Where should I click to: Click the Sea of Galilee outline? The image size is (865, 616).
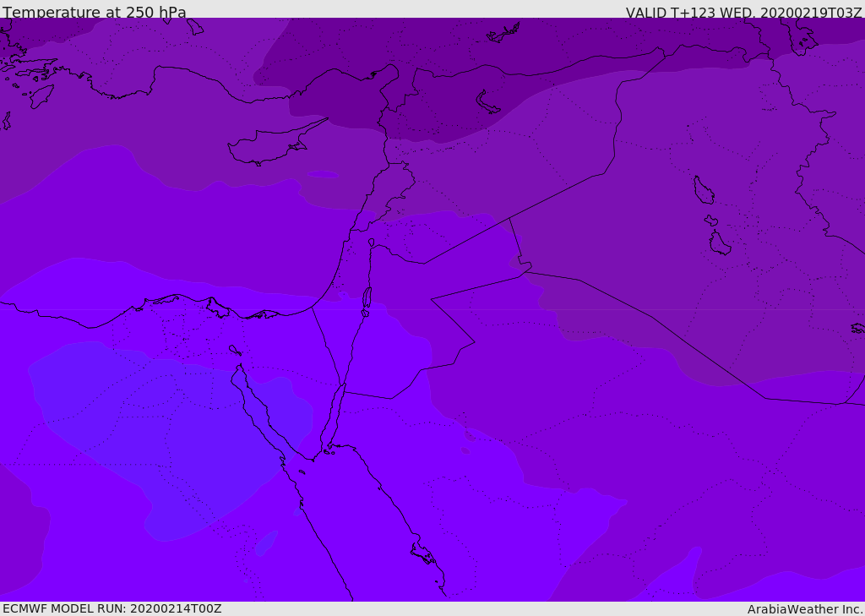372,243
